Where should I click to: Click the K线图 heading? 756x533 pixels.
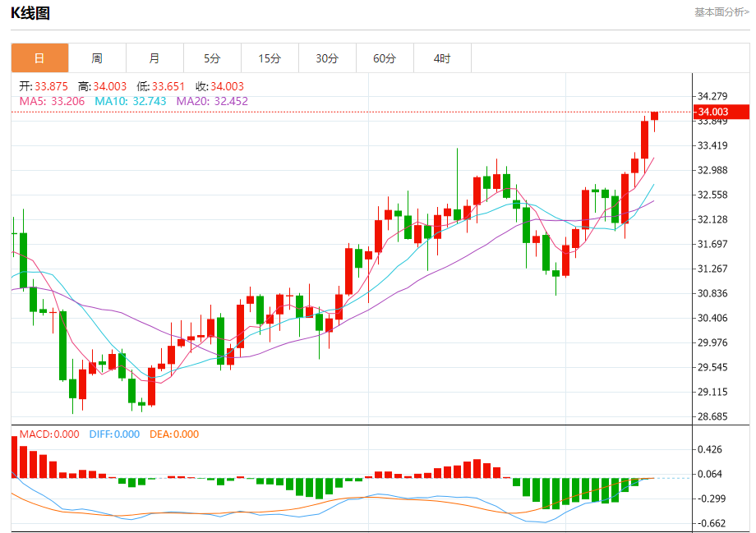(30, 13)
